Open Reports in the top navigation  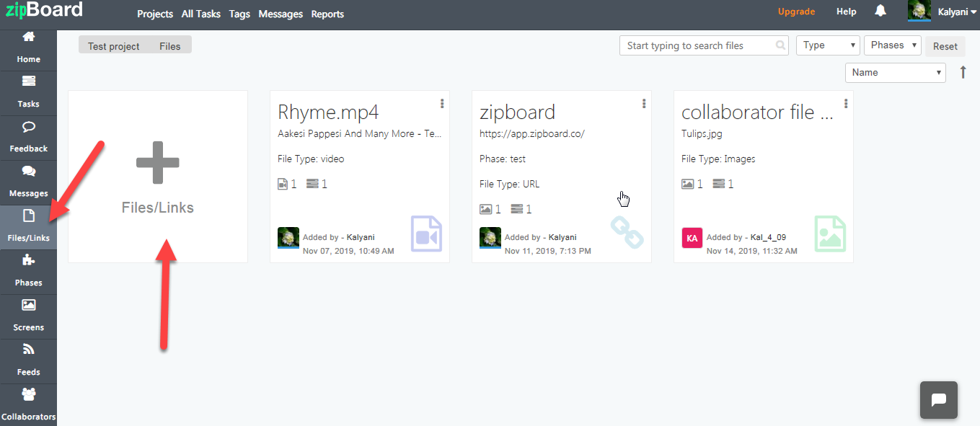coord(327,14)
